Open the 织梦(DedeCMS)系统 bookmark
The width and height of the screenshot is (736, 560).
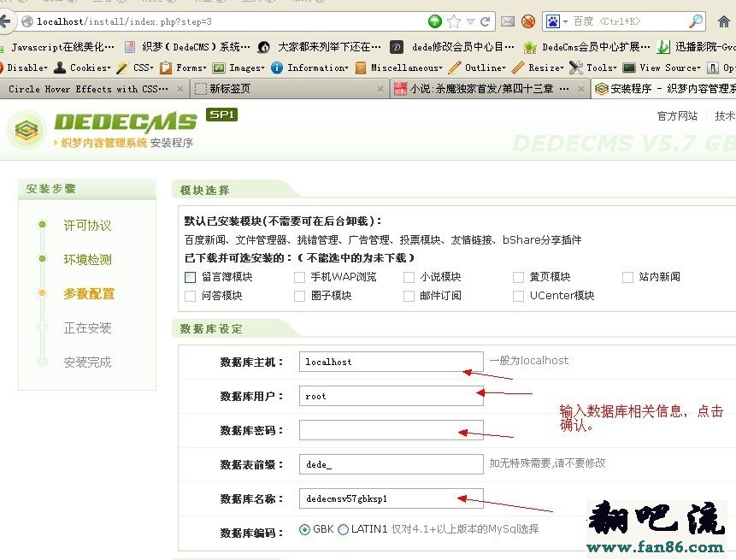click(x=188, y=47)
